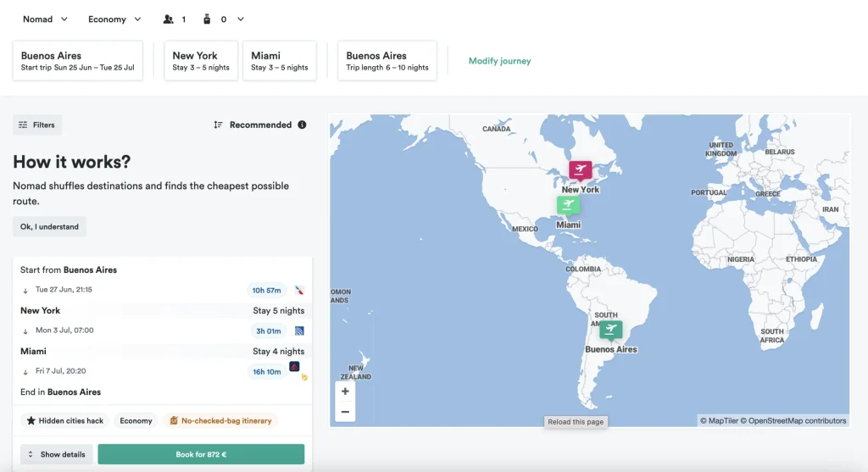Click the 10h 57m duration badge
The width and height of the screenshot is (868, 472).
click(x=266, y=290)
